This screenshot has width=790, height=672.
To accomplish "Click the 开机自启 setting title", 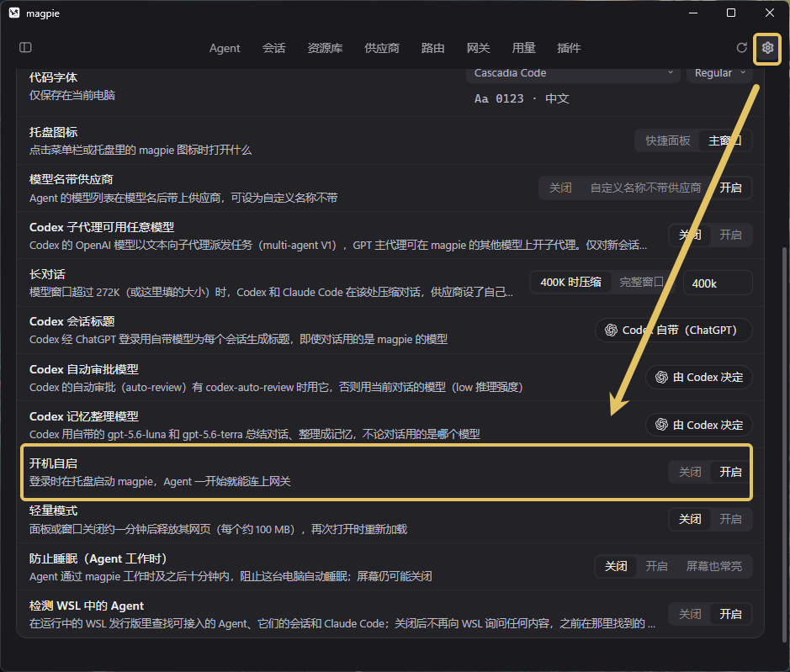I will (53, 463).
